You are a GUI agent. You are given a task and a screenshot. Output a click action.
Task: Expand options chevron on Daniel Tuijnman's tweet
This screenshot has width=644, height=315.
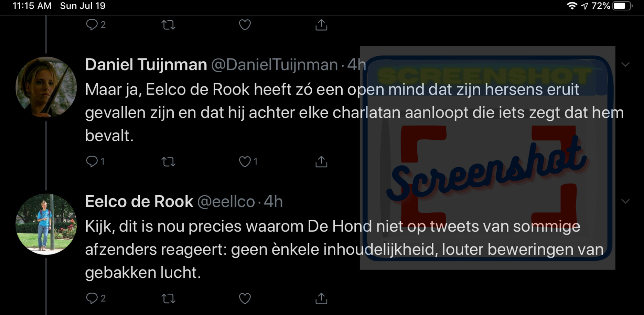625,64
